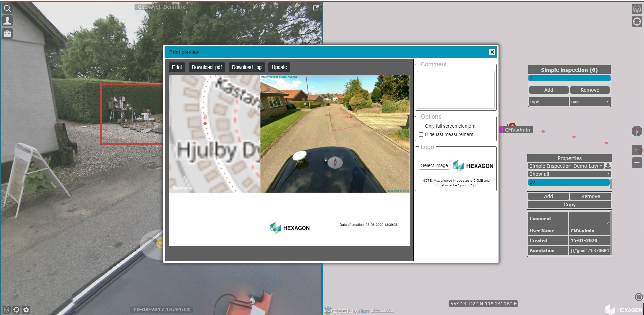The width and height of the screenshot is (644, 315).
Task: Click the map zoom in plus button
Action: [637, 150]
